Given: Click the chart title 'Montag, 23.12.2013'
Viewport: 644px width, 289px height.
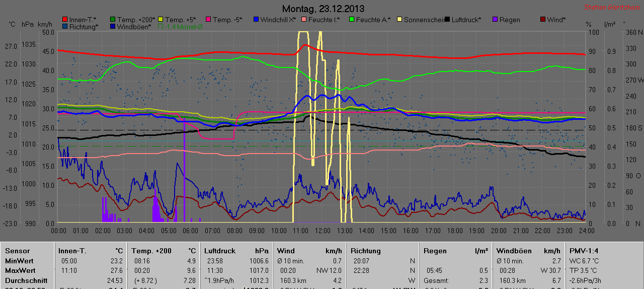Looking at the screenshot, I should click(324, 9).
